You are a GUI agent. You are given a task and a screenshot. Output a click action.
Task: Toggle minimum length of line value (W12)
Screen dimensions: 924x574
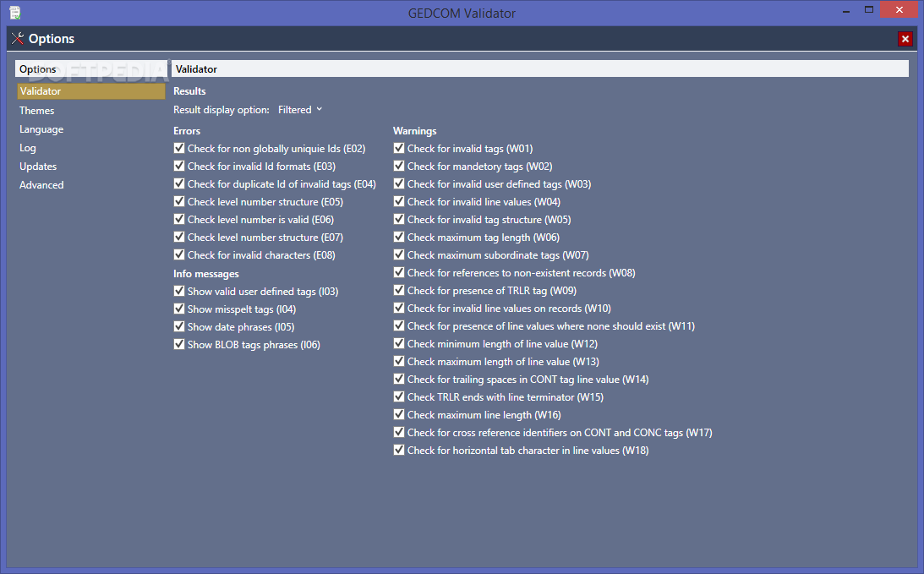coord(399,343)
